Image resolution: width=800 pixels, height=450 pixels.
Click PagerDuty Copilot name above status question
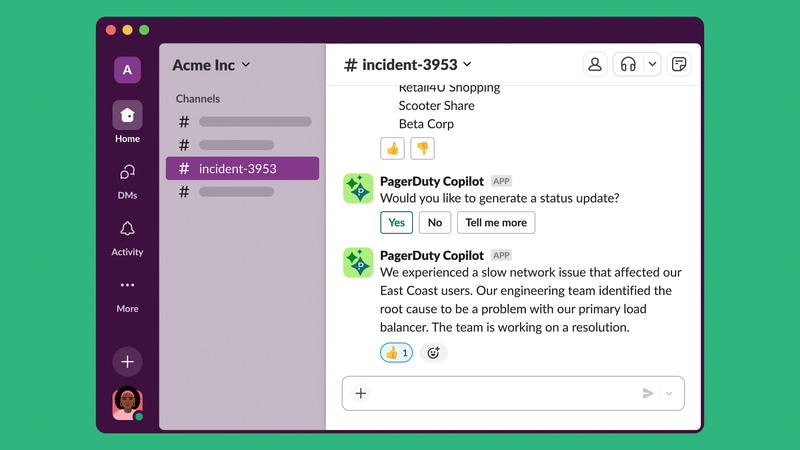tap(432, 181)
